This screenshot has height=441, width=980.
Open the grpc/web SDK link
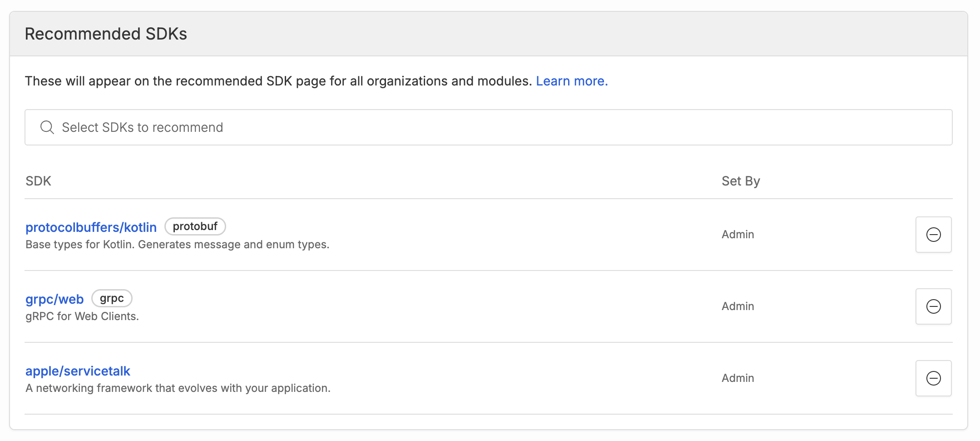click(x=54, y=299)
